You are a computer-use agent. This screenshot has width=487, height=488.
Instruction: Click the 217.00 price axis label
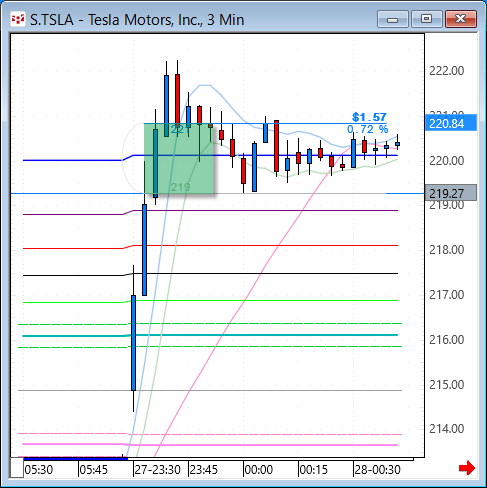pyautogui.click(x=447, y=295)
